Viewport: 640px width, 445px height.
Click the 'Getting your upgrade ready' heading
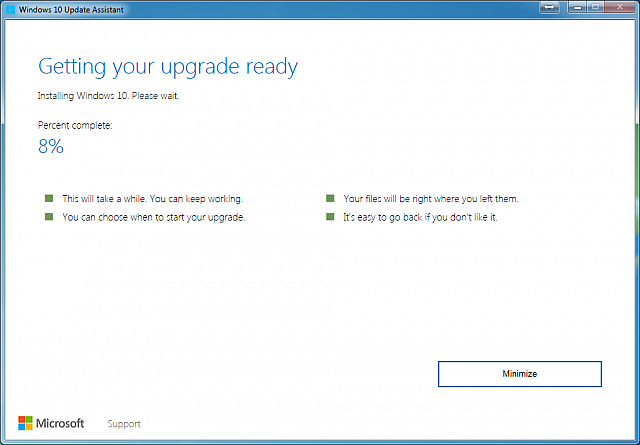click(x=168, y=67)
